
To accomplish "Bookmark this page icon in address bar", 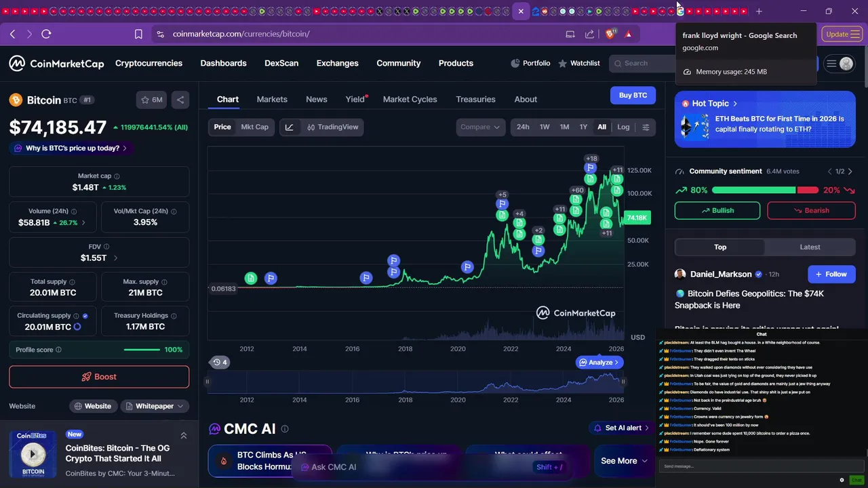I will click(x=138, y=34).
